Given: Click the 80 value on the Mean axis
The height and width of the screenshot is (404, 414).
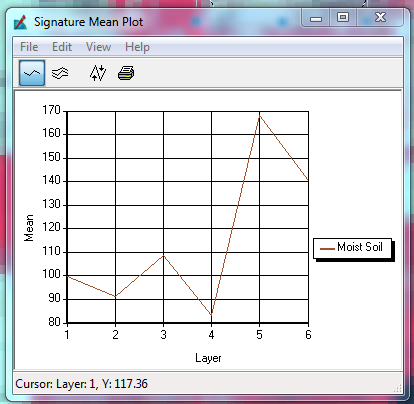Looking at the screenshot, I should click(55, 322).
